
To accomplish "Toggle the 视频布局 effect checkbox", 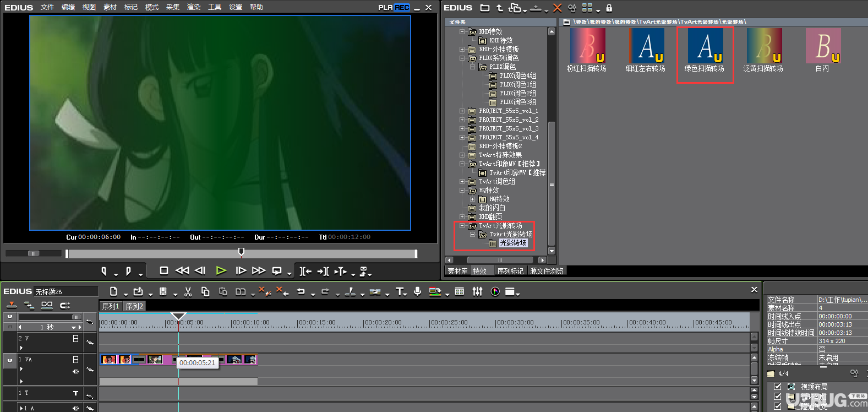I will pyautogui.click(x=778, y=387).
